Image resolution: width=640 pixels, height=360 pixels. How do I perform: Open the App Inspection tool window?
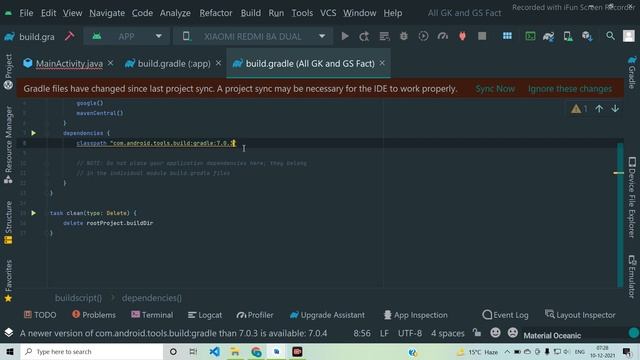[416, 315]
